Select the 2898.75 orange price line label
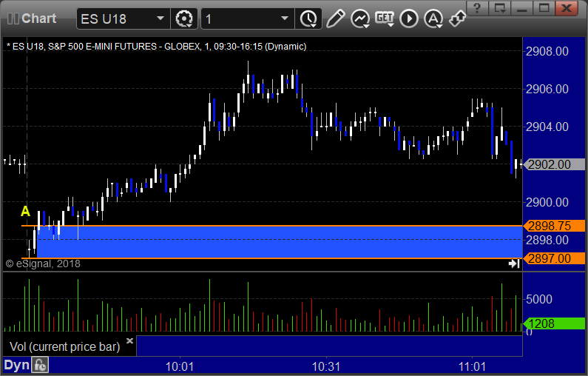This screenshot has width=588, height=376. 554,226
